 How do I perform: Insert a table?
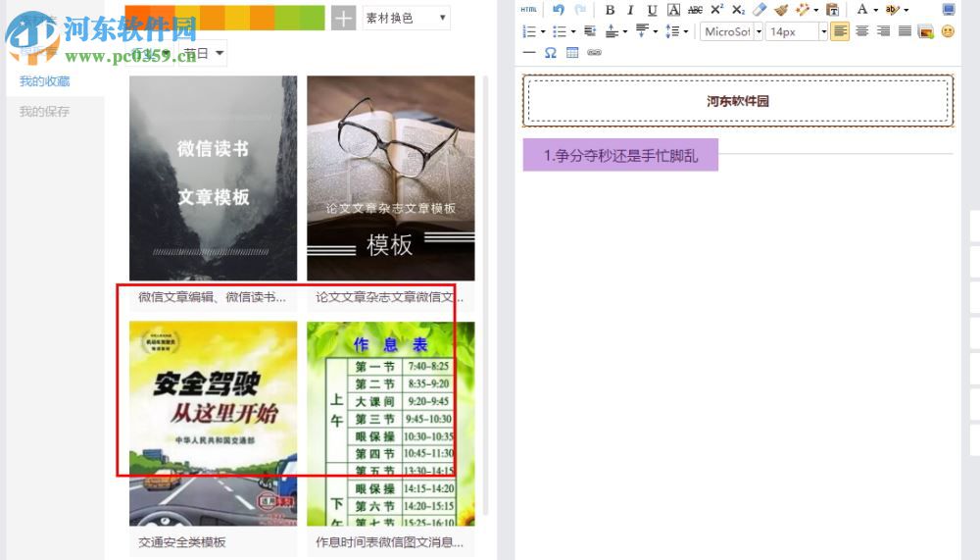coord(572,53)
